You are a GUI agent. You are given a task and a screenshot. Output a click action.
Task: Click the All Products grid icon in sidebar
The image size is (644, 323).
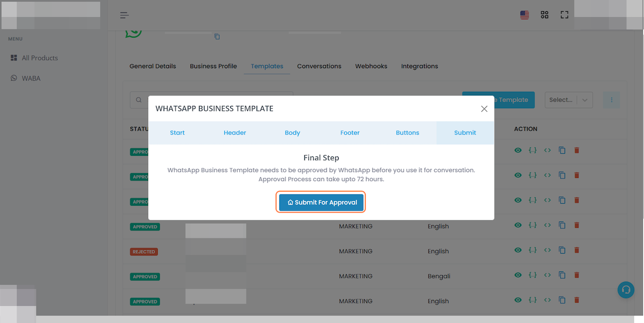tap(14, 58)
